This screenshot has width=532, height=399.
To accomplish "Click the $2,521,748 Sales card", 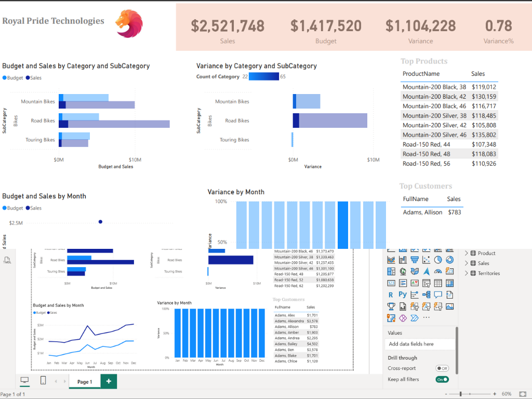I will pyautogui.click(x=228, y=31).
